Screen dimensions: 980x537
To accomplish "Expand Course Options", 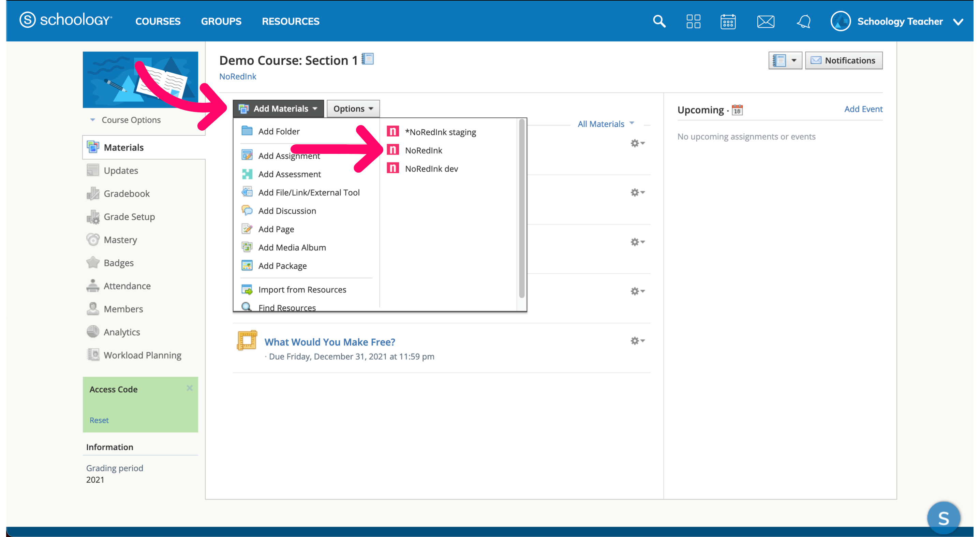I will tap(125, 119).
